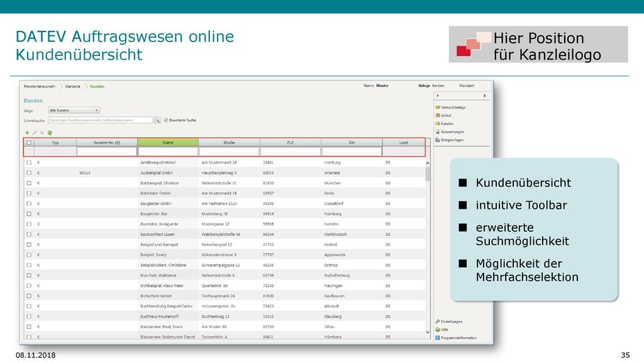Click the city cell Aschaffenburg

(x=337, y=275)
